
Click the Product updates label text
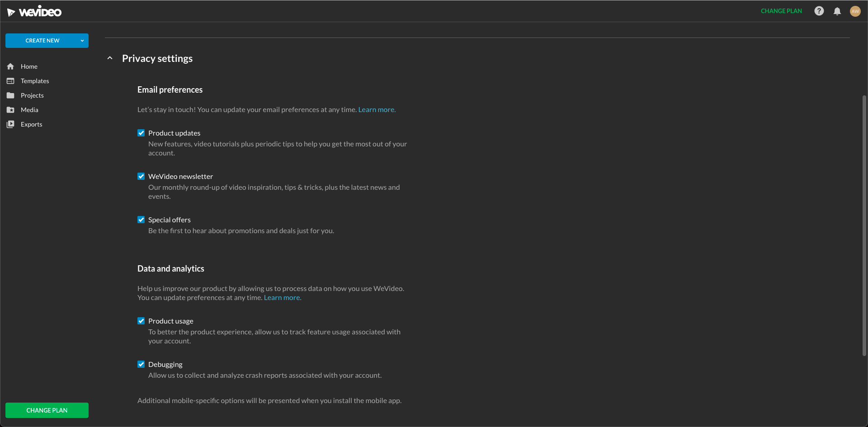174,133
